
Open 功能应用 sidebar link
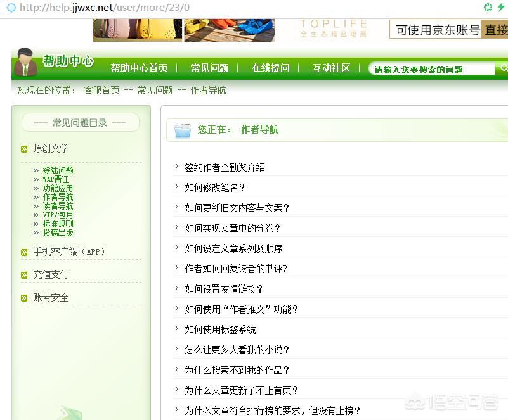(58, 188)
